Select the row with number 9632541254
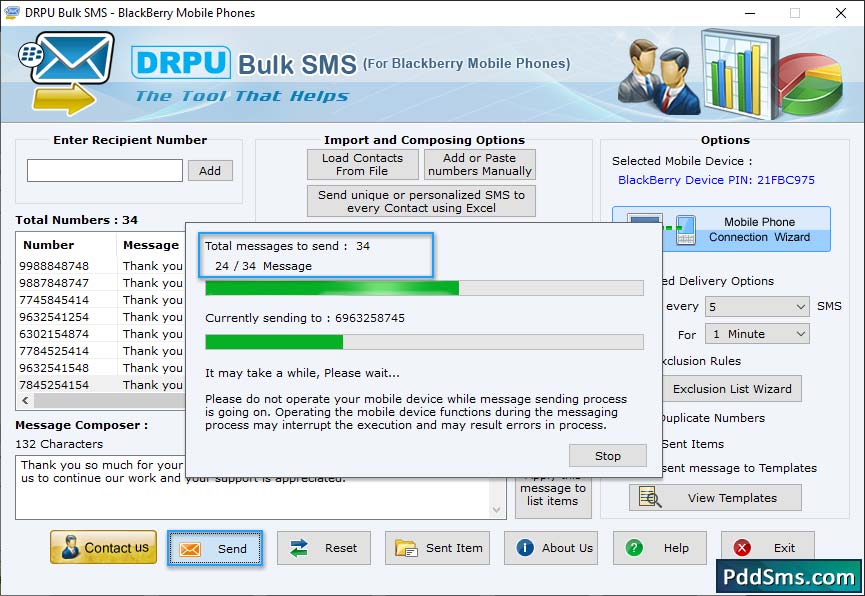865x596 pixels. click(101, 317)
